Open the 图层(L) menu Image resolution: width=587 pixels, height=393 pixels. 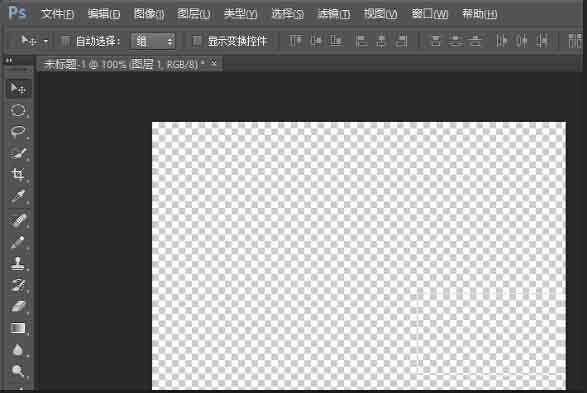coord(193,14)
